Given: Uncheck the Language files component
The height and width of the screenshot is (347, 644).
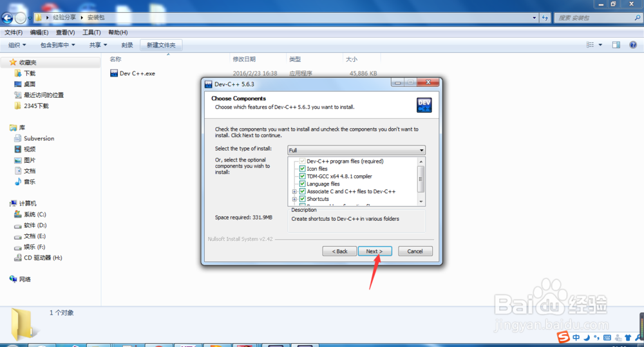Looking at the screenshot, I should click(302, 184).
